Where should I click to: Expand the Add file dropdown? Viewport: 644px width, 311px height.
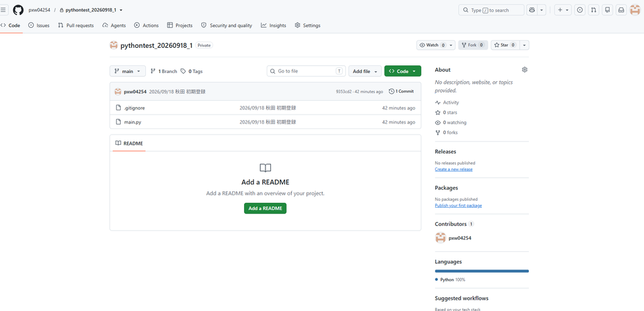point(365,71)
